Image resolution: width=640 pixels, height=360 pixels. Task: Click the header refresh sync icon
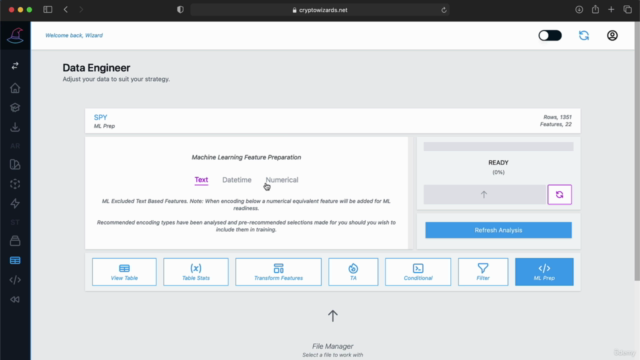click(584, 36)
